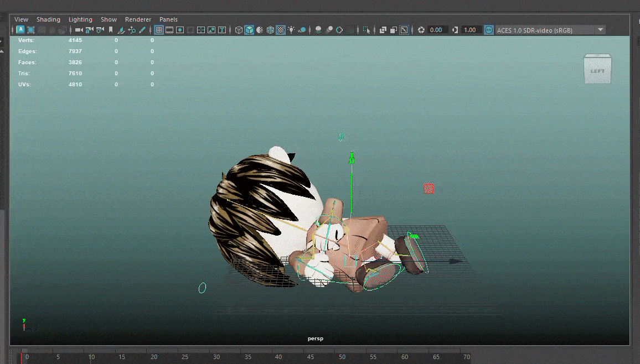
Task: Open the Show menu
Action: point(109,19)
